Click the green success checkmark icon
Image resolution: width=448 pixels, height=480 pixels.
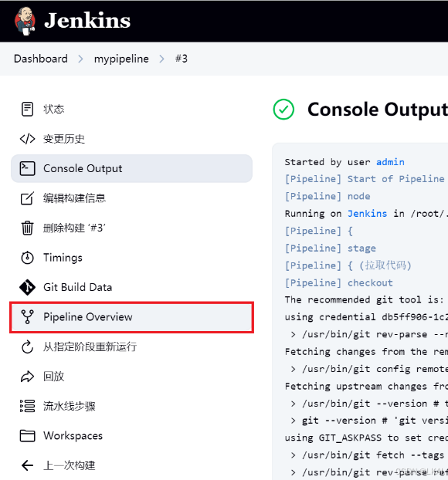[x=283, y=110]
